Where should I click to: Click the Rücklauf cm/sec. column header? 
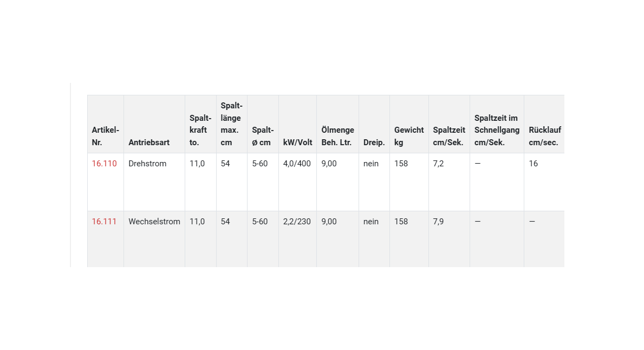(x=544, y=137)
